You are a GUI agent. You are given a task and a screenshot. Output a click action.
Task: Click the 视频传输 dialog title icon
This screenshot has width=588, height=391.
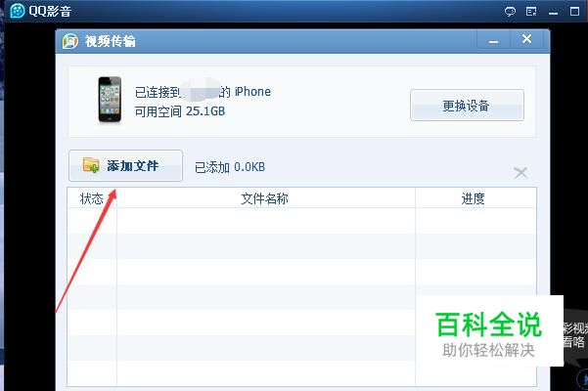[x=70, y=41]
